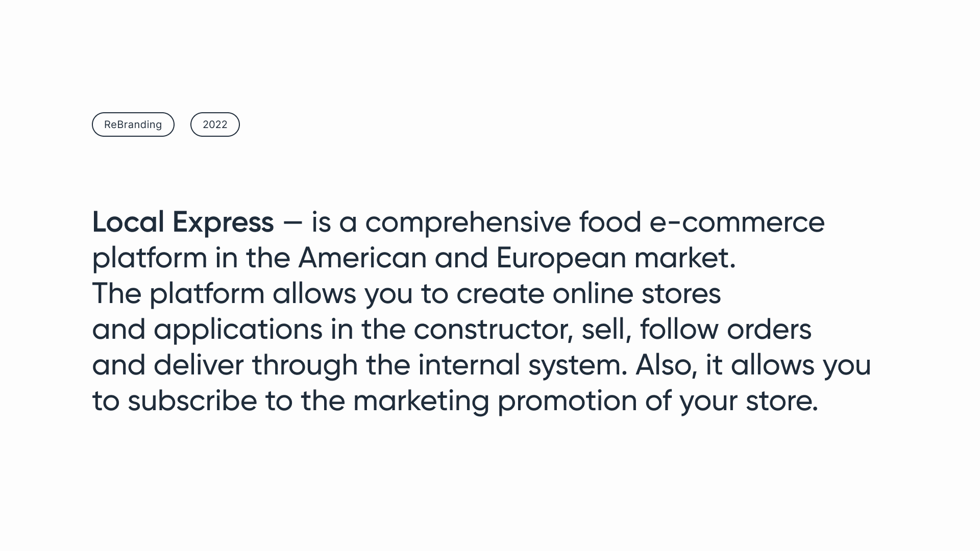The image size is (980, 551).
Task: Click the word market ending second line
Action: click(685, 258)
